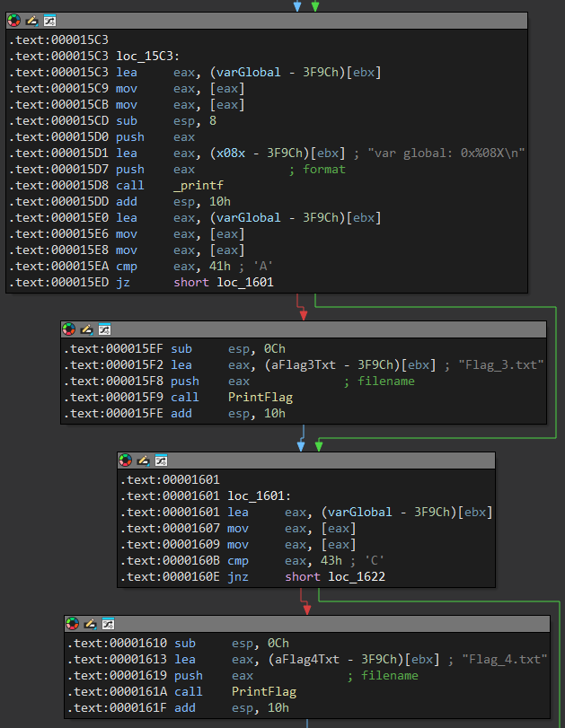
Task: Click the group nodes icon on loc_15C3 block
Action: click(49, 21)
